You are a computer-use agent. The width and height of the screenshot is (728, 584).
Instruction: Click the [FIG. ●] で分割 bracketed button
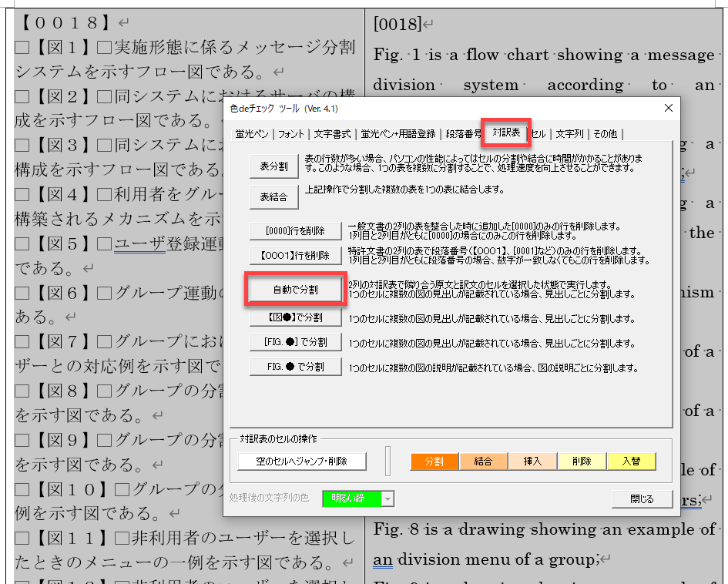tap(295, 342)
